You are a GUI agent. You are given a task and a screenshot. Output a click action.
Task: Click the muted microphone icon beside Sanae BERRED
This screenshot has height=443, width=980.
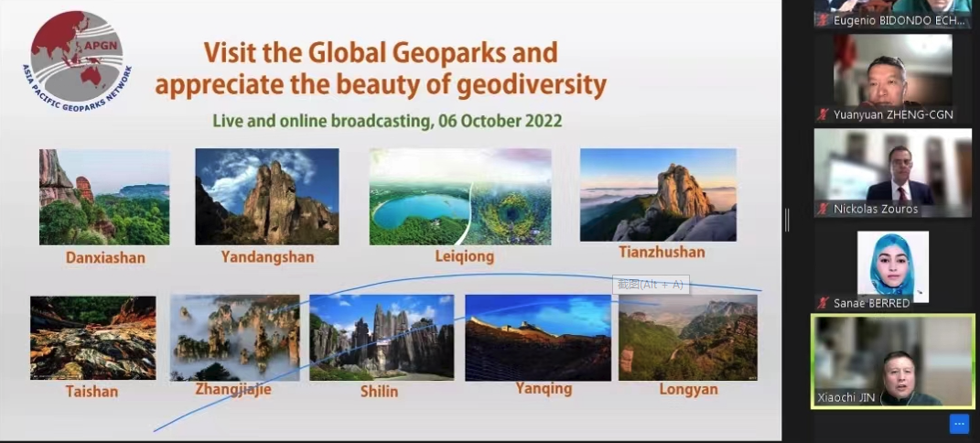click(x=823, y=303)
